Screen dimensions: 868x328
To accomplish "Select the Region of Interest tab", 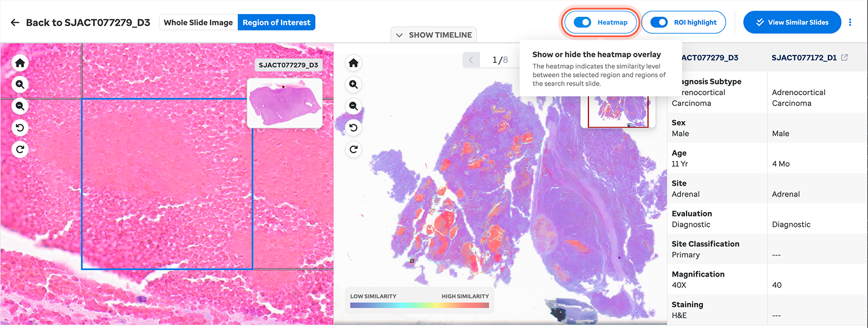I will tap(276, 22).
